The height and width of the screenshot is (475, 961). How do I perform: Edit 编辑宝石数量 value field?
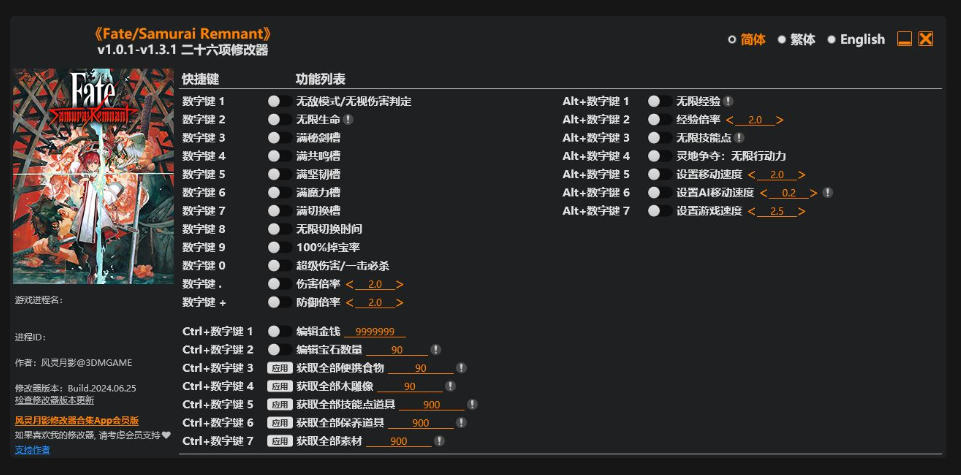[397, 350]
